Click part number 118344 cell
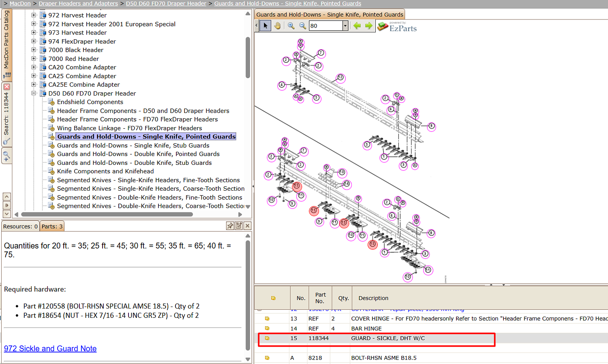608x364 pixels. (x=319, y=338)
